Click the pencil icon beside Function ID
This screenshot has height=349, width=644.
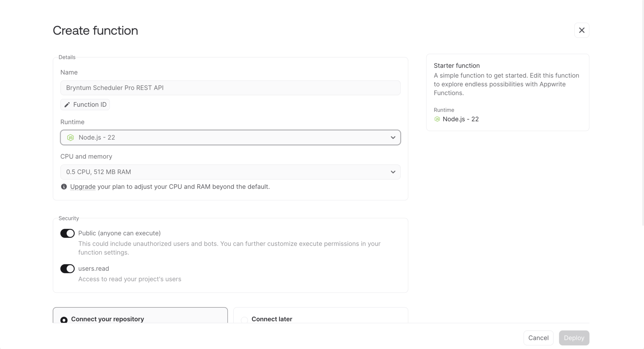click(67, 105)
